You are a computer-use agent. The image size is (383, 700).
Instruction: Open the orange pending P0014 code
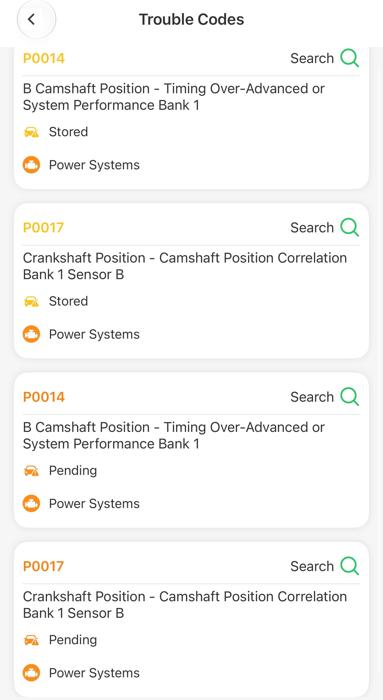[x=44, y=397]
